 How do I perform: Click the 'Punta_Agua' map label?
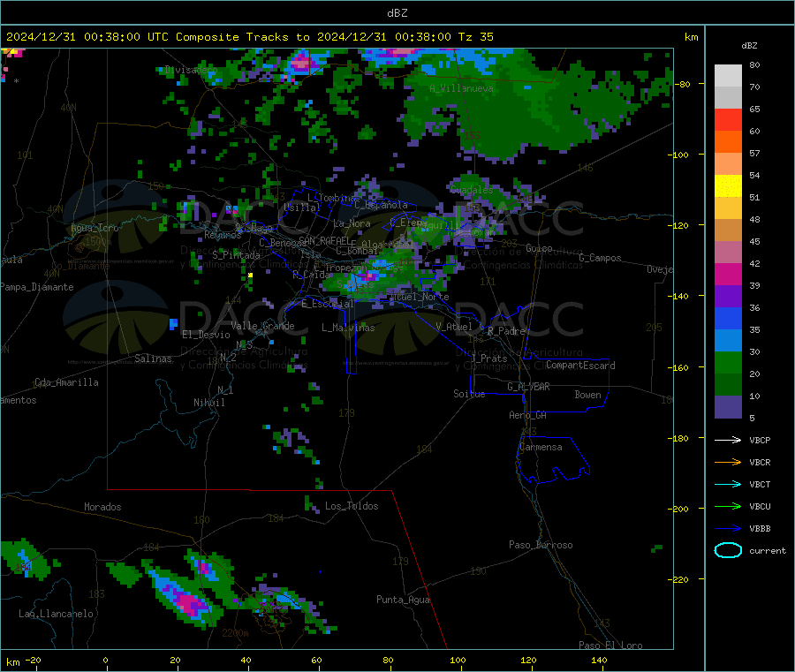click(403, 600)
